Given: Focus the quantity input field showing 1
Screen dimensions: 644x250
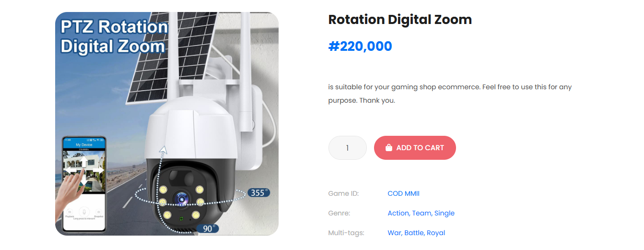Looking at the screenshot, I should tap(347, 148).
